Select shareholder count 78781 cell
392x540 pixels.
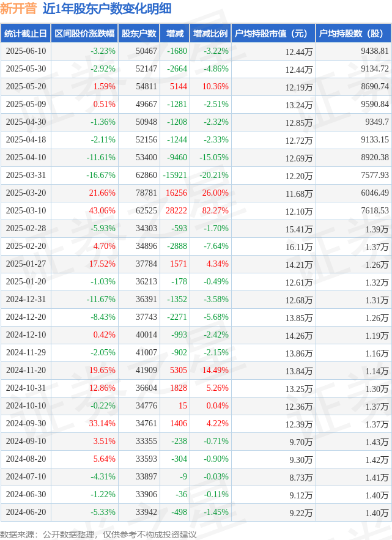pyautogui.click(x=146, y=193)
